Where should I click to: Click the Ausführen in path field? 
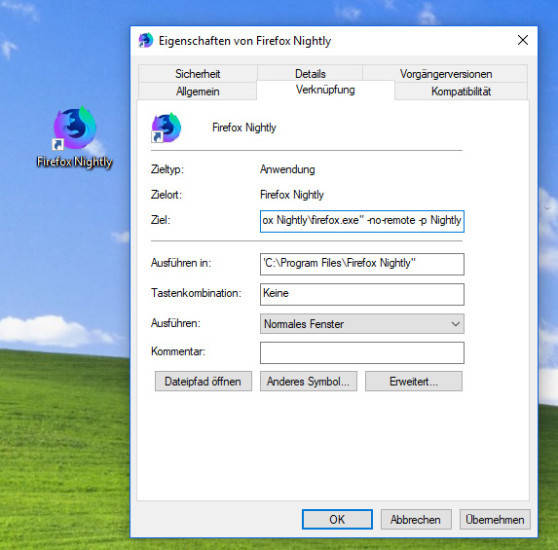tap(362, 264)
